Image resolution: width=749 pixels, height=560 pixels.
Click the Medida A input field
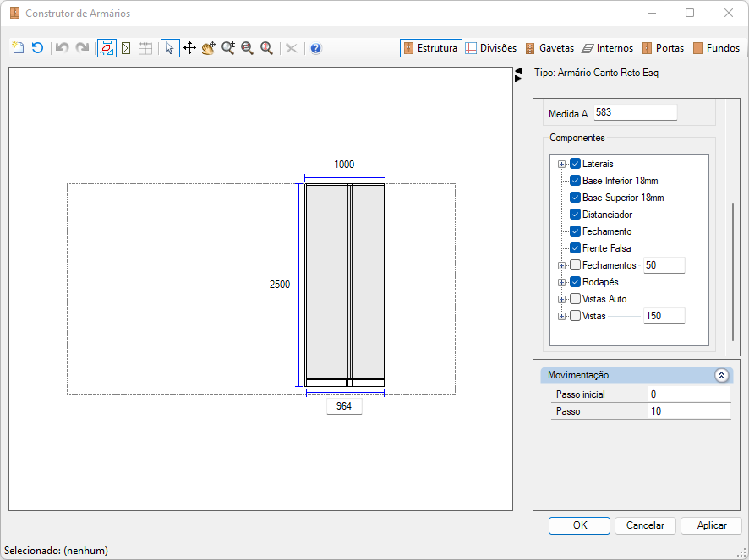coord(636,112)
